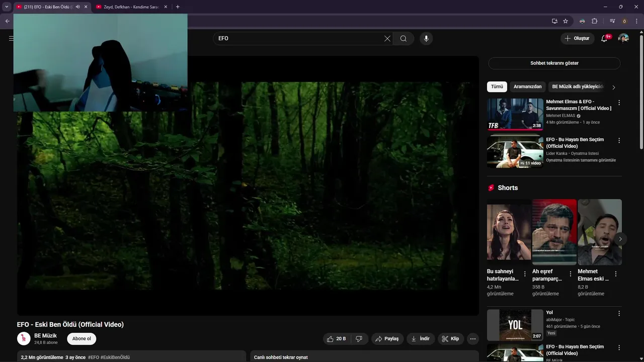This screenshot has width=644, height=362.
Task: Click the webcam overlay mini window
Action: [100, 62]
